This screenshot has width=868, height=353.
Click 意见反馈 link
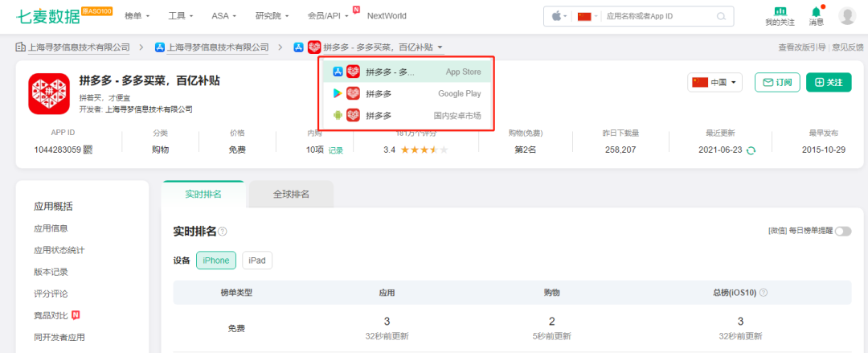point(848,47)
